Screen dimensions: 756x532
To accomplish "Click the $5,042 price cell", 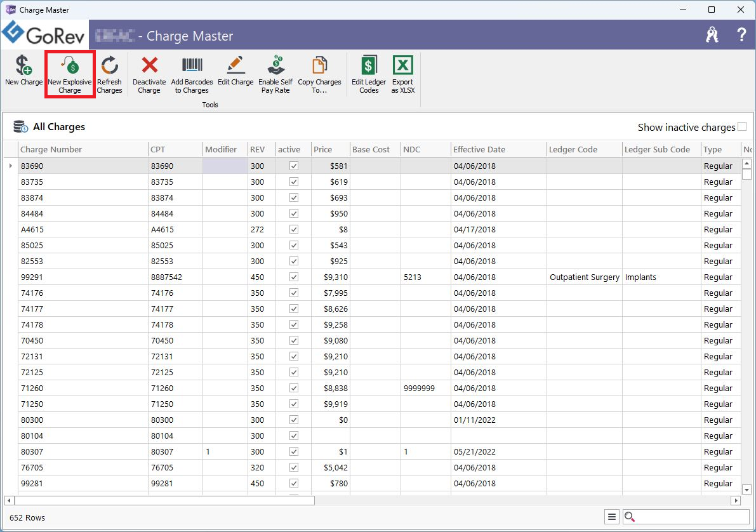I will click(330, 467).
